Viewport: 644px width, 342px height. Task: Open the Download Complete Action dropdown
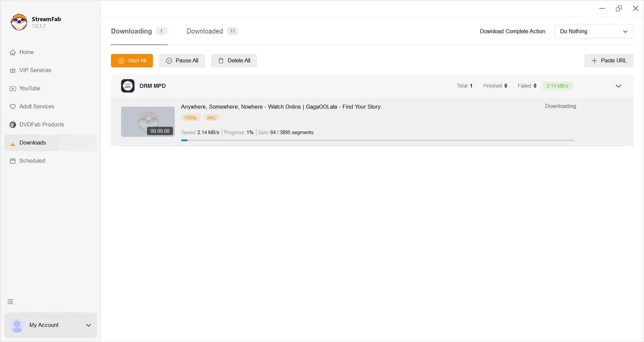pos(594,31)
